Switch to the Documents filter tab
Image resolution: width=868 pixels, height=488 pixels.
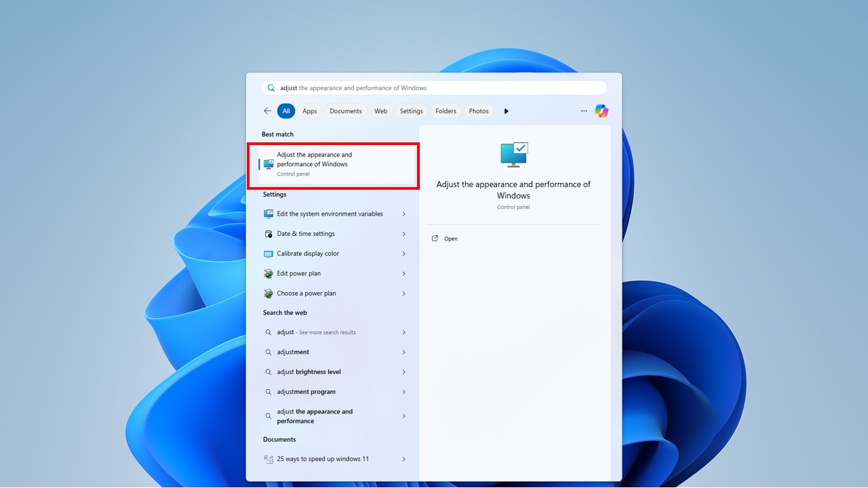(346, 111)
